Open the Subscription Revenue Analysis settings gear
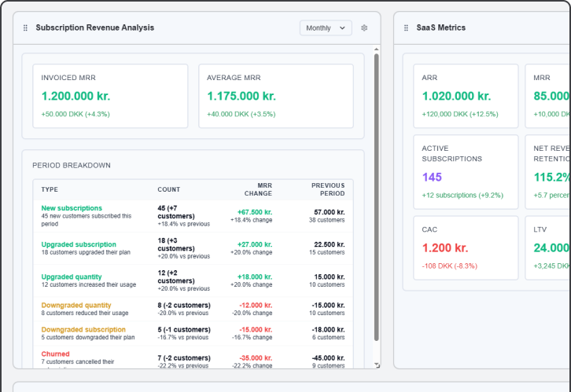This screenshot has width=571, height=392. click(364, 28)
